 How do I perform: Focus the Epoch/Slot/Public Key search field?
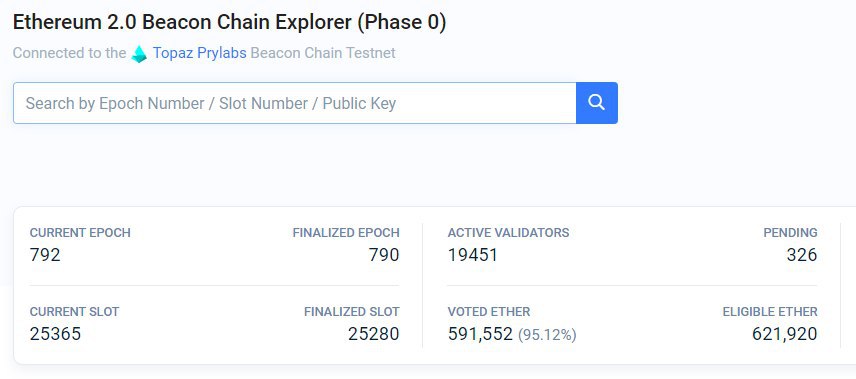coord(295,103)
